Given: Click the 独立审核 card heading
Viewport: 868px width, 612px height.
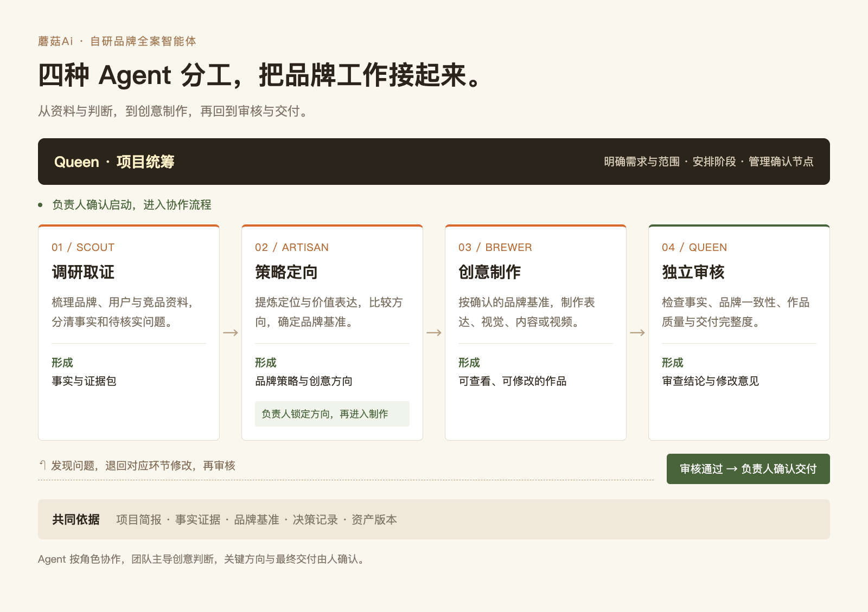Looking at the screenshot, I should (x=693, y=272).
